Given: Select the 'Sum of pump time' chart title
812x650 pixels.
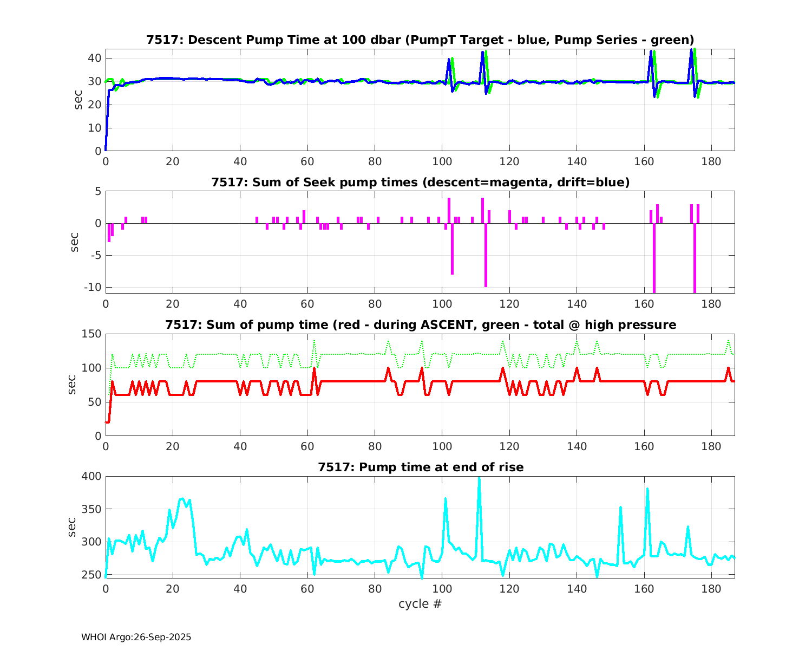Looking at the screenshot, I should [420, 325].
